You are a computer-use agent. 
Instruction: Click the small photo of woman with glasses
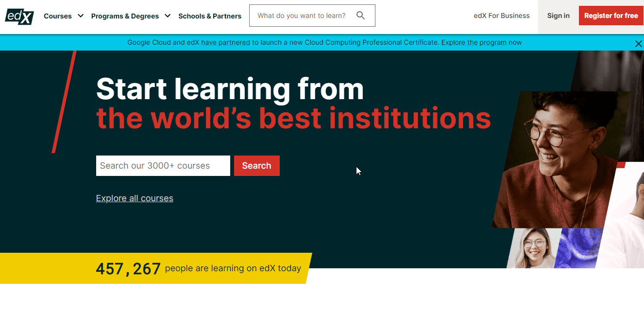click(533, 248)
